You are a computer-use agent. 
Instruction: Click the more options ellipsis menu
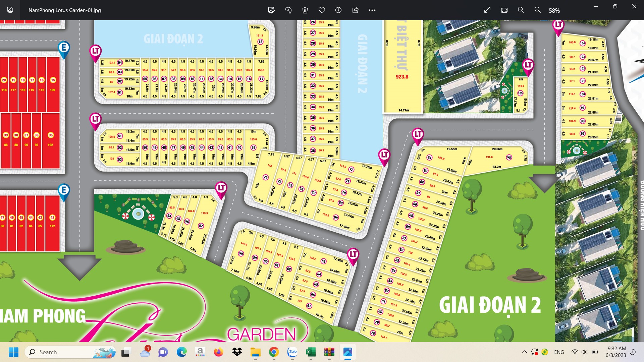(x=372, y=10)
